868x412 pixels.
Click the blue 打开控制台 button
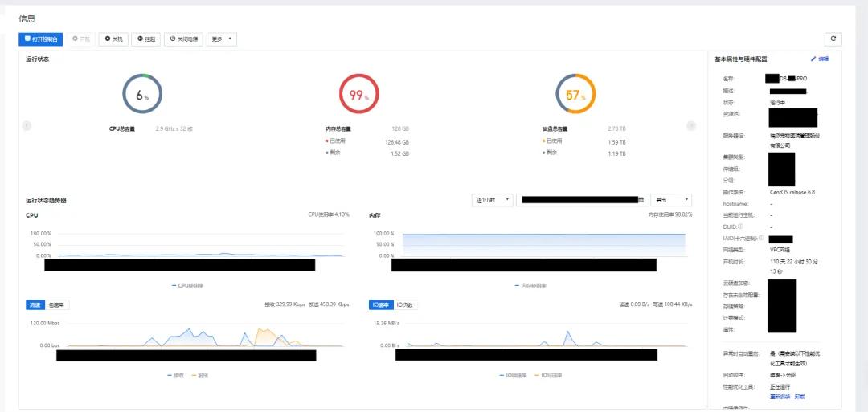[40, 39]
